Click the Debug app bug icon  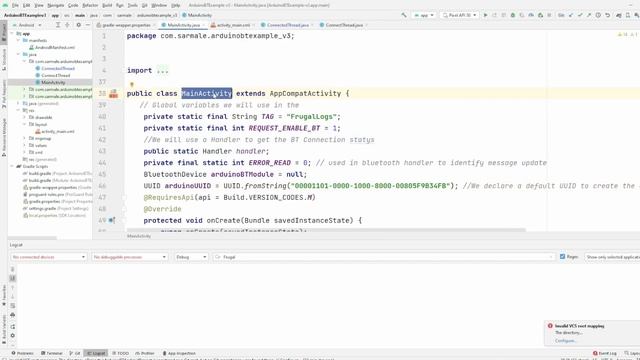pos(513,15)
